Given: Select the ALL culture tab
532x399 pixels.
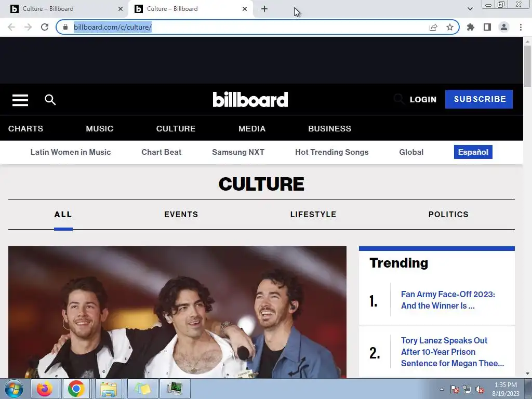Looking at the screenshot, I should (63, 215).
